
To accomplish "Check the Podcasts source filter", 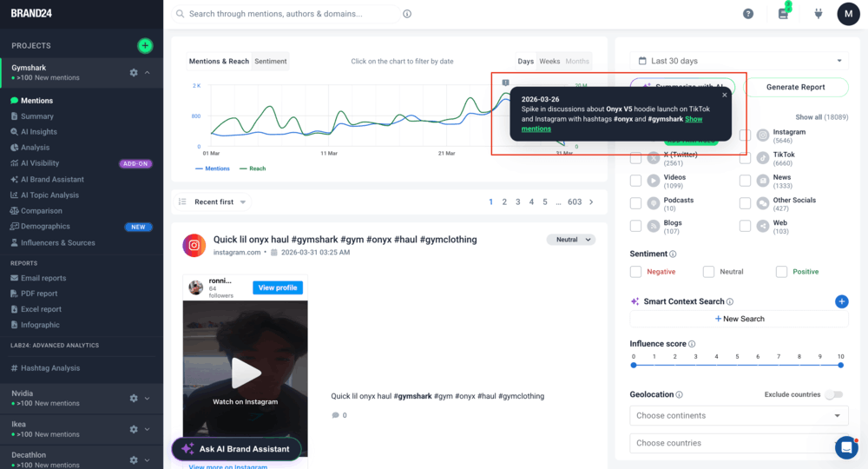I will 635,203.
